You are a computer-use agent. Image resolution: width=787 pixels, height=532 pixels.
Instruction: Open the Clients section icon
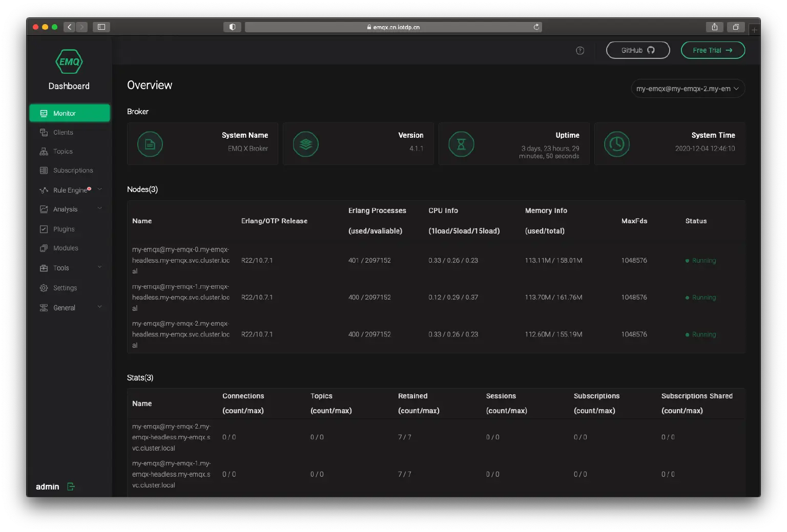(x=44, y=132)
